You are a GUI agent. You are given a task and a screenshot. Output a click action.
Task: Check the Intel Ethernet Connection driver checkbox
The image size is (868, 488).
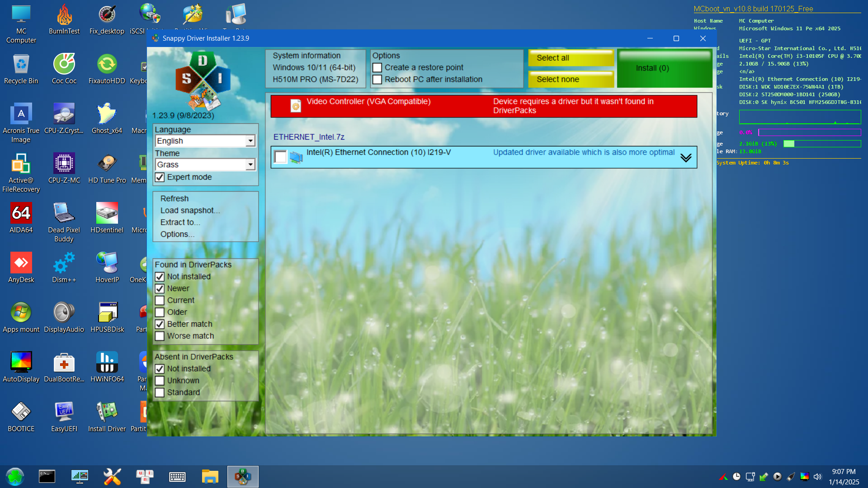point(280,157)
